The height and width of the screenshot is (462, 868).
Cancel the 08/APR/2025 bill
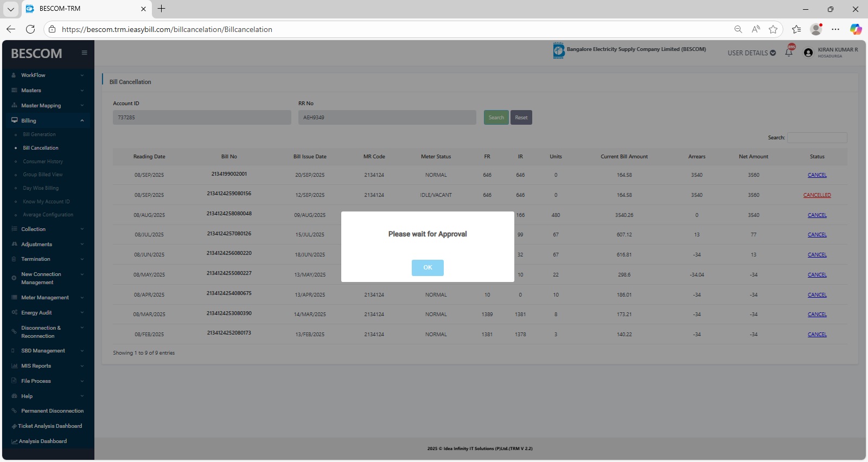(x=817, y=295)
